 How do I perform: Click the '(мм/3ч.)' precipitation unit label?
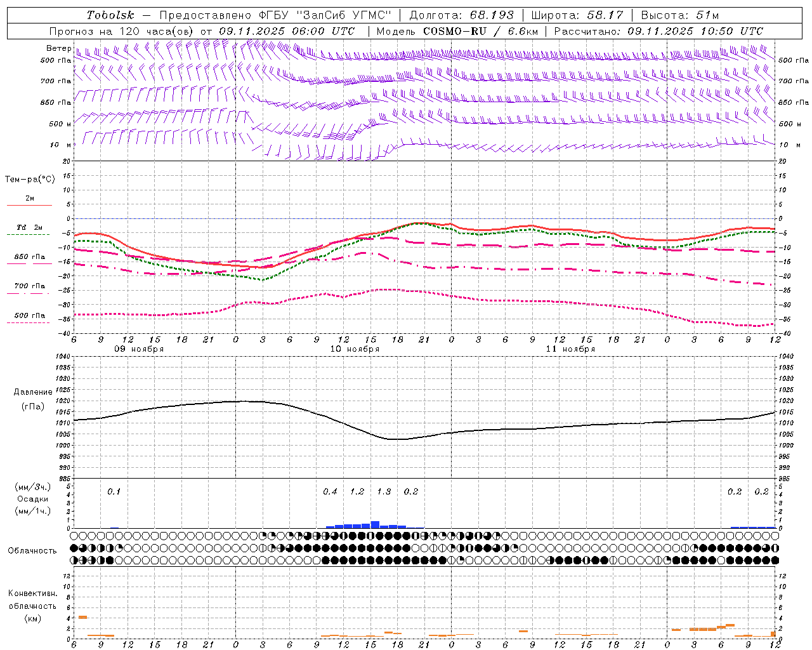(33, 487)
